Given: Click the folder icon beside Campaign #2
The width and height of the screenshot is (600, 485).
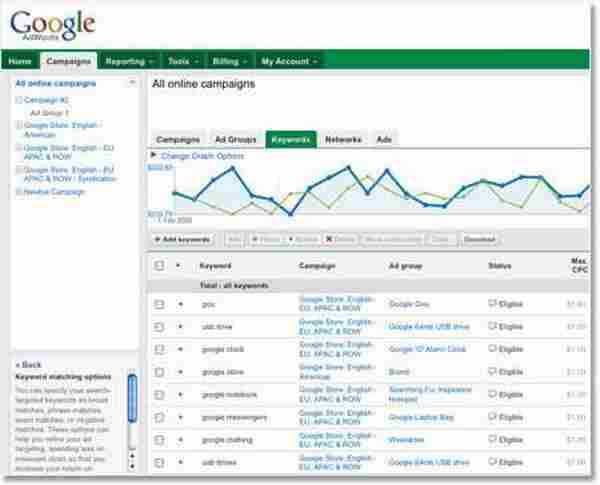Looking at the screenshot, I should [x=18, y=100].
